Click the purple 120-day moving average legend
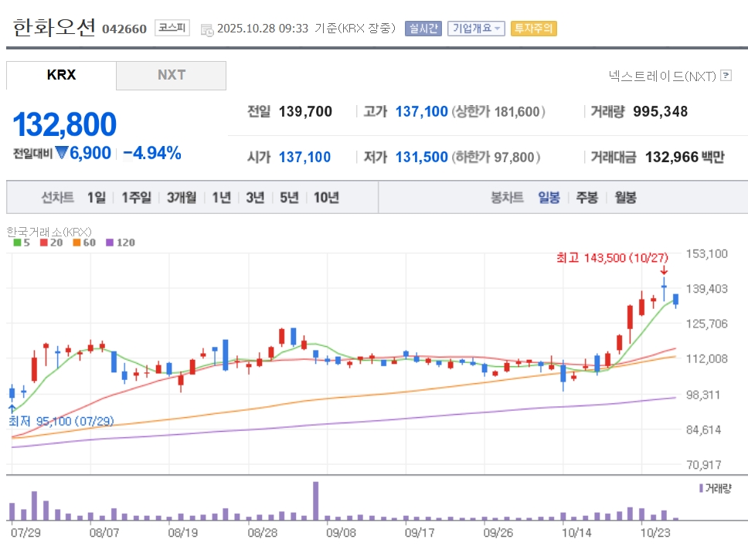The width and height of the screenshot is (748, 560). click(x=121, y=243)
